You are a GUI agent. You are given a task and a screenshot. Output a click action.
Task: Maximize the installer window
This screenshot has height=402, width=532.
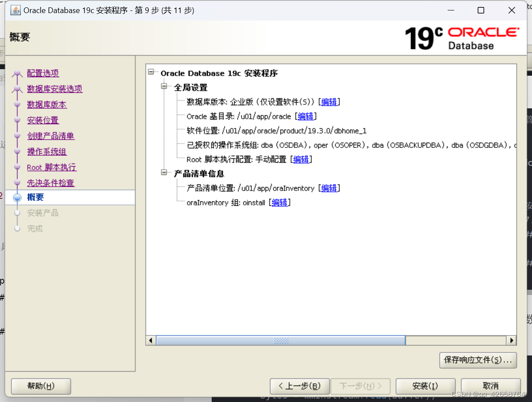point(481,10)
